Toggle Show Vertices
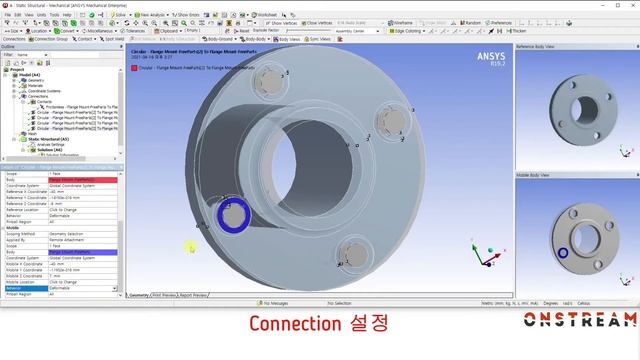Screen dimensions: 640x360 pyautogui.click(x=281, y=23)
